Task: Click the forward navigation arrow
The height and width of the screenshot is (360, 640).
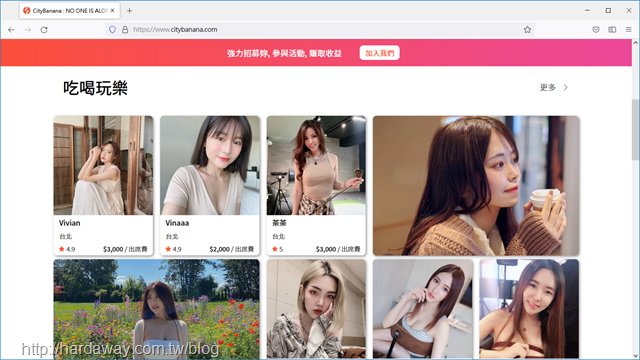Action: click(27, 29)
